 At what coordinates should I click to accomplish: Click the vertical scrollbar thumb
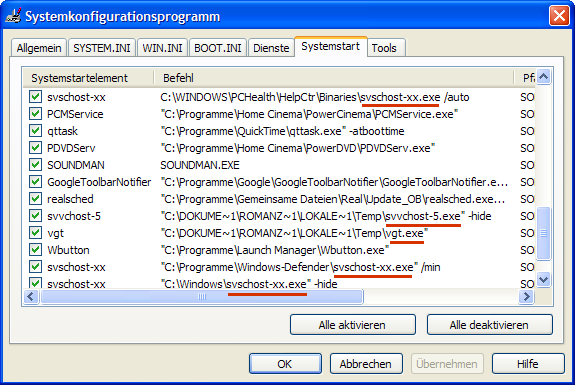(x=543, y=233)
